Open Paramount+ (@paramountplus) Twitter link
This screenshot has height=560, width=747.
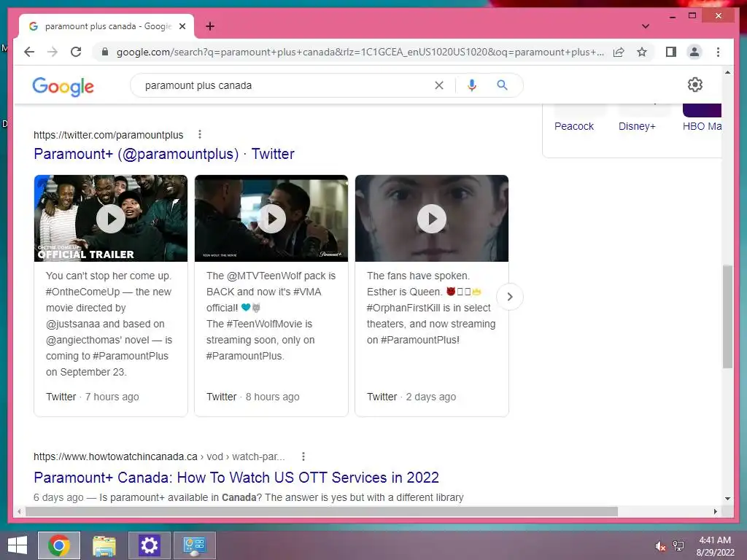164,154
